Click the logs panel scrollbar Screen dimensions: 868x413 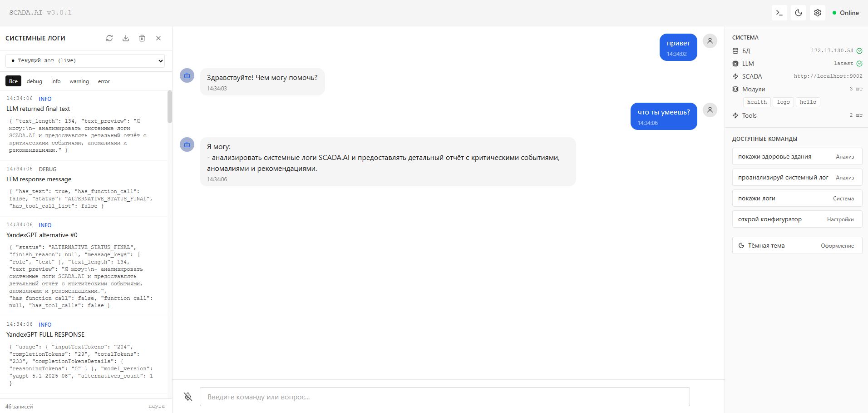click(170, 107)
